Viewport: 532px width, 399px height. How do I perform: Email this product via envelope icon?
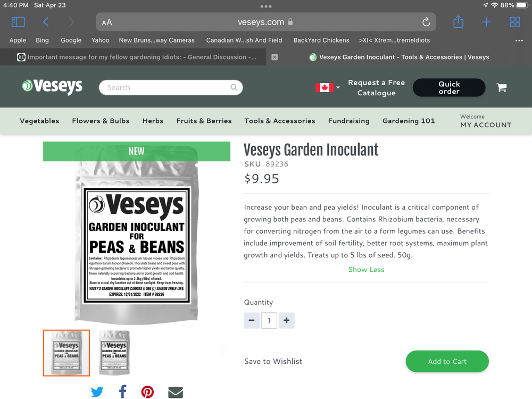176,392
